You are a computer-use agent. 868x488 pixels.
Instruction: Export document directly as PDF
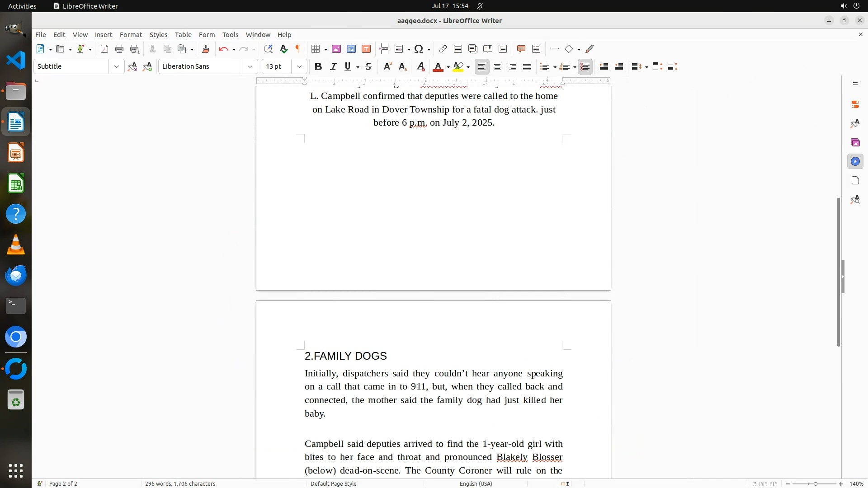coord(104,49)
